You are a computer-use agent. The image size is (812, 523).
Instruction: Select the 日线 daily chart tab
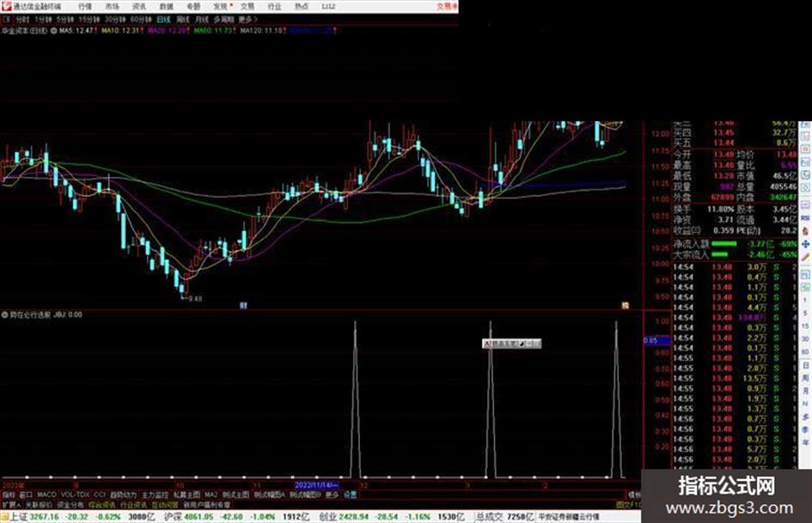tap(163, 20)
